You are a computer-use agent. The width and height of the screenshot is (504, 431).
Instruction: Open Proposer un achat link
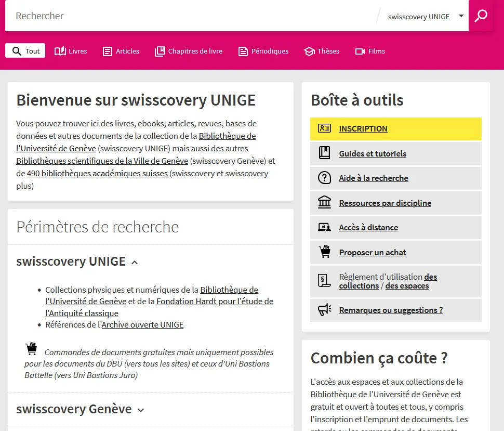pos(373,253)
